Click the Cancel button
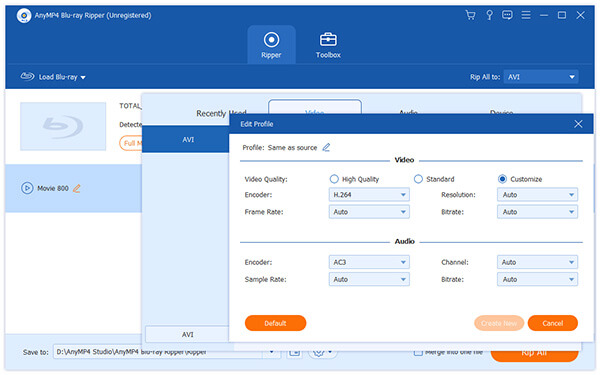The image size is (600, 375). pyautogui.click(x=552, y=323)
